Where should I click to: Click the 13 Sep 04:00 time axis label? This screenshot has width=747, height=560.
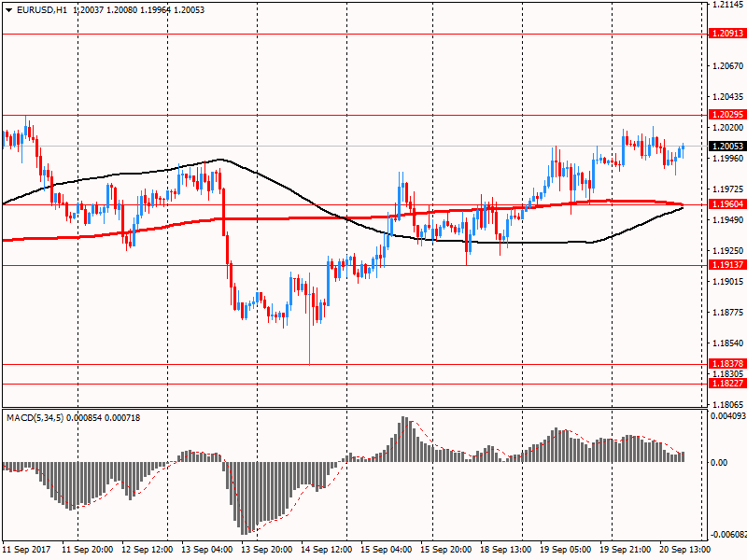[x=207, y=550]
